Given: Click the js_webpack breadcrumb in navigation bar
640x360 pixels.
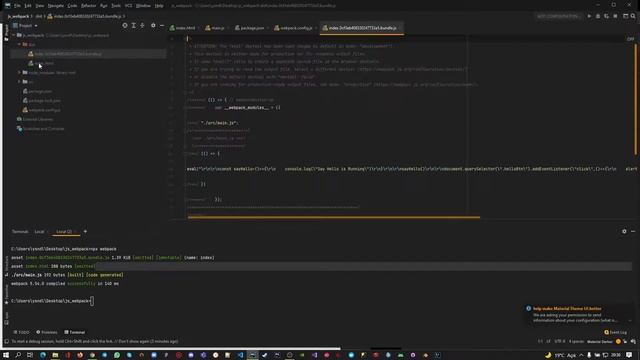Looking at the screenshot, I should [x=18, y=16].
